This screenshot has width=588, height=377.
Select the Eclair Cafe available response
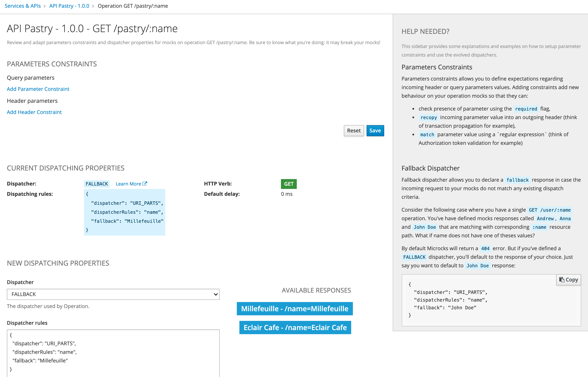pyautogui.click(x=295, y=327)
